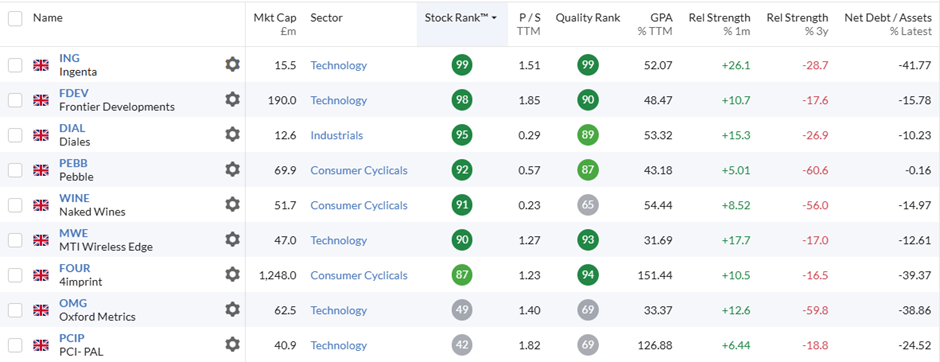Open the ING ticker link

pyautogui.click(x=69, y=58)
